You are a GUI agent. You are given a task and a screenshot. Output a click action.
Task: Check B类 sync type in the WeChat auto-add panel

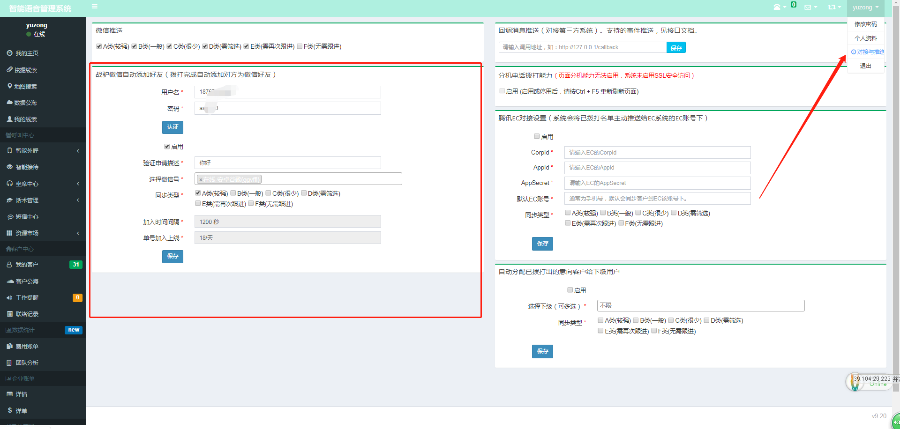click(x=232, y=194)
